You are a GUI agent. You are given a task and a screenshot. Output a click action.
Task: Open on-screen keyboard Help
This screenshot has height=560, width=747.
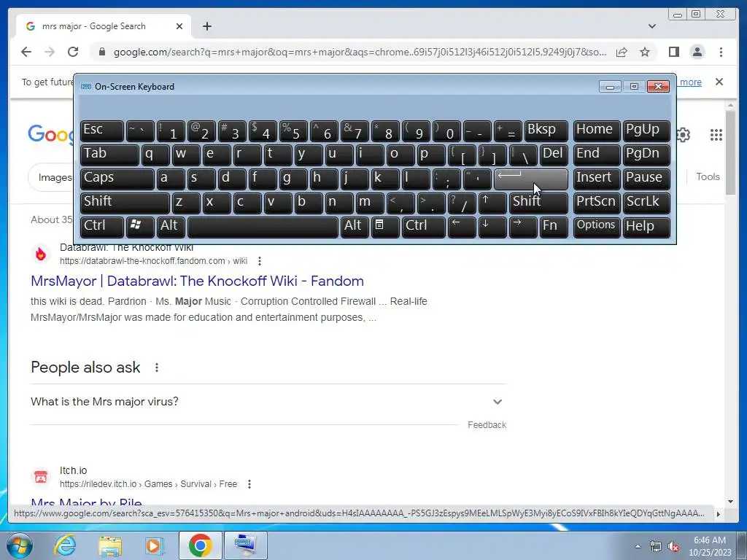point(646,227)
